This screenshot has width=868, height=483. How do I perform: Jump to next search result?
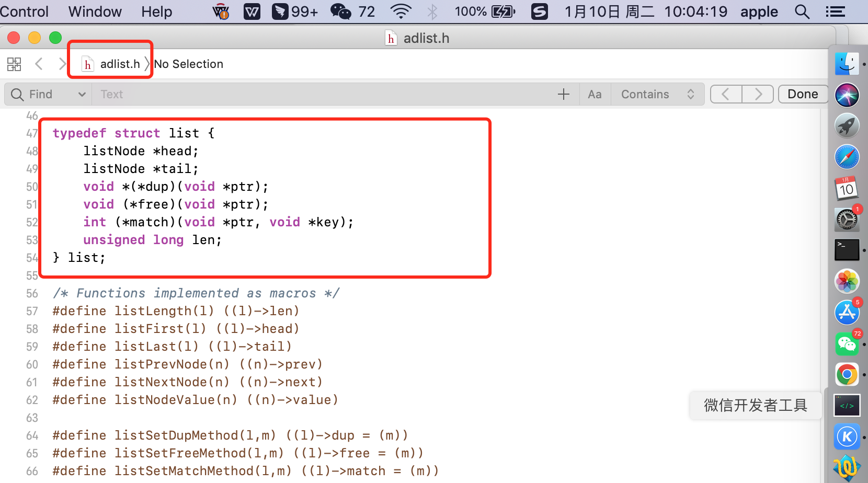[x=758, y=94]
